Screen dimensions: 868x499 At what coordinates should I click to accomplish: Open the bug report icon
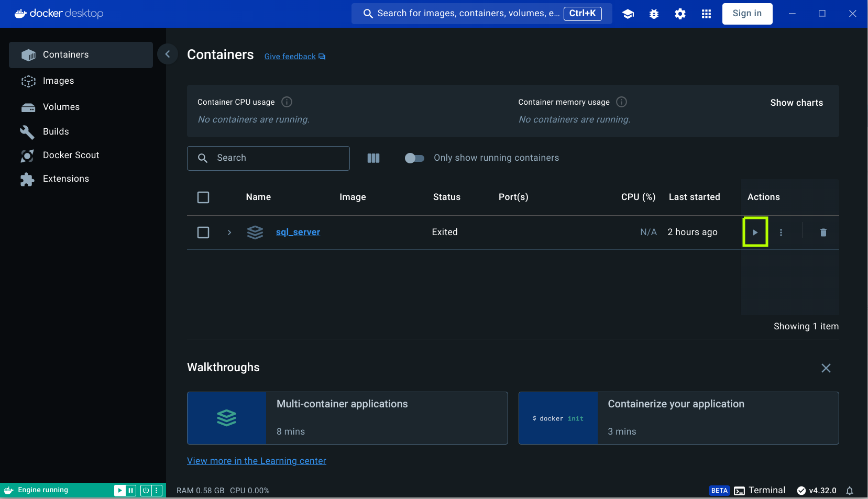(x=654, y=14)
